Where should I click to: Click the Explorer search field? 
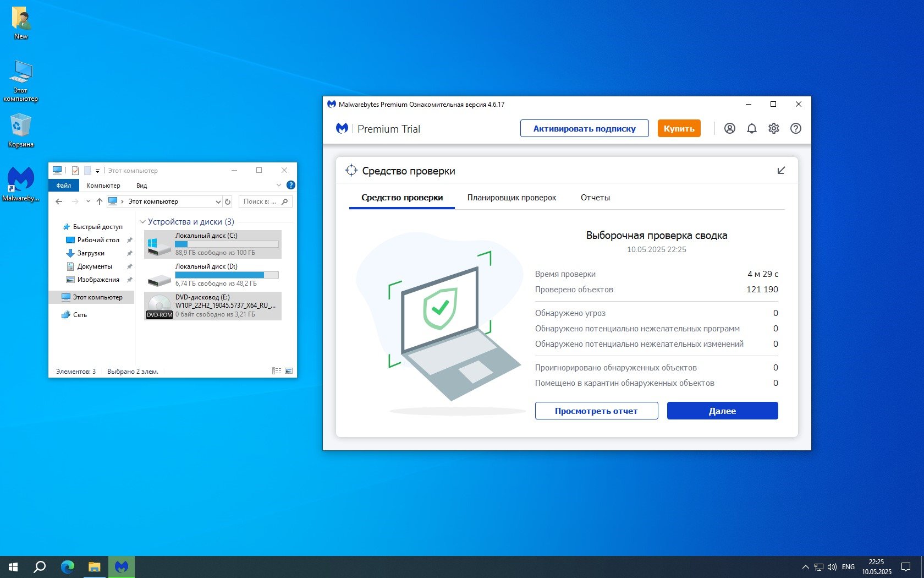(x=260, y=201)
